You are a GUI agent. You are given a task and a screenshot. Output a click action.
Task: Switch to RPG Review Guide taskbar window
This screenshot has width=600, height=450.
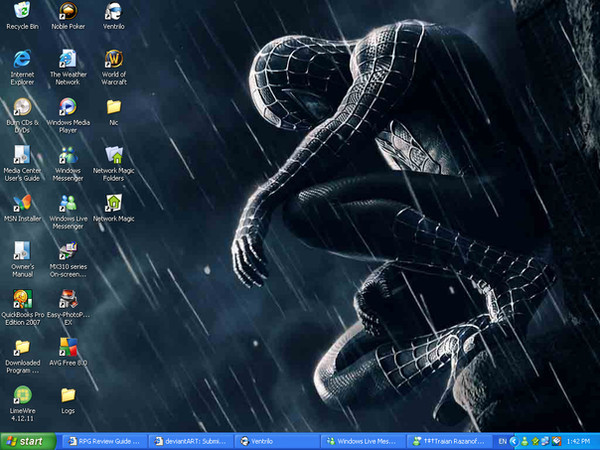pyautogui.click(x=103, y=441)
